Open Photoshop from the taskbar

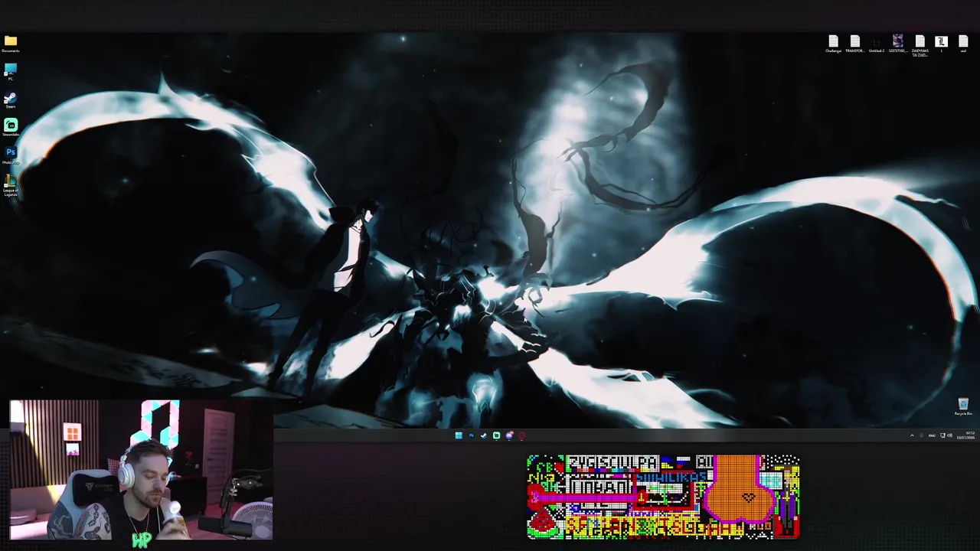471,435
